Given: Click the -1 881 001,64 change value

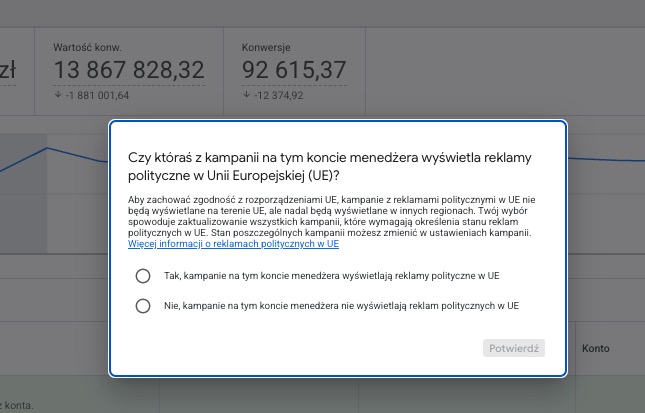Looking at the screenshot, I should [97, 95].
